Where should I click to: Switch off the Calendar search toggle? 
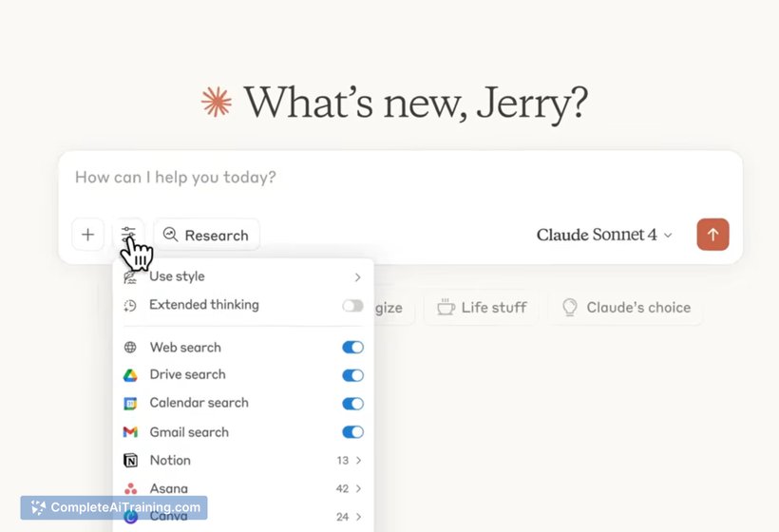[x=352, y=404]
